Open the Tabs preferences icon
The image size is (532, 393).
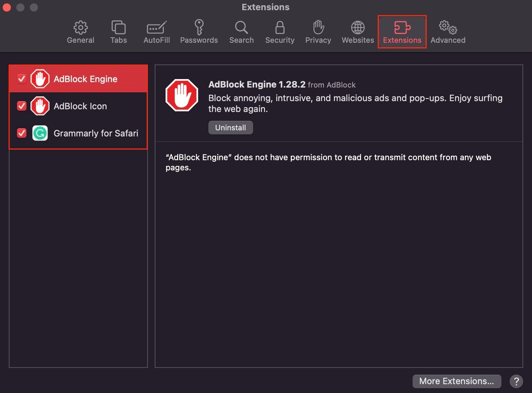(x=118, y=27)
